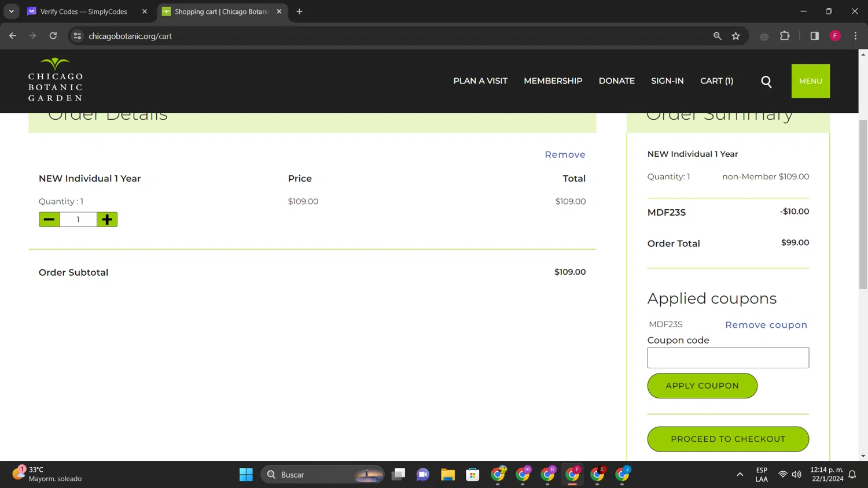Screen dimensions: 868x488
Task: Remove NEW Individual 1 Year from the order
Action: pyautogui.click(x=565, y=154)
